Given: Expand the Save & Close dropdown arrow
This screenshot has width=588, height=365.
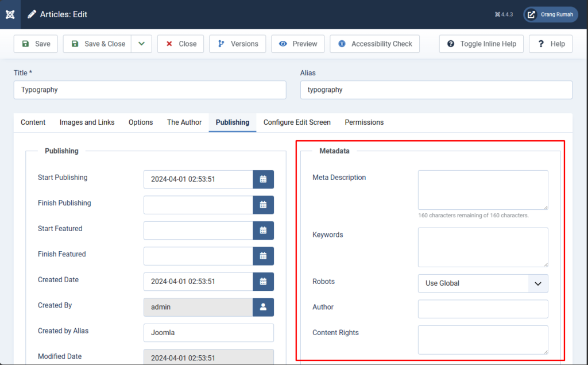Looking at the screenshot, I should pyautogui.click(x=142, y=43).
